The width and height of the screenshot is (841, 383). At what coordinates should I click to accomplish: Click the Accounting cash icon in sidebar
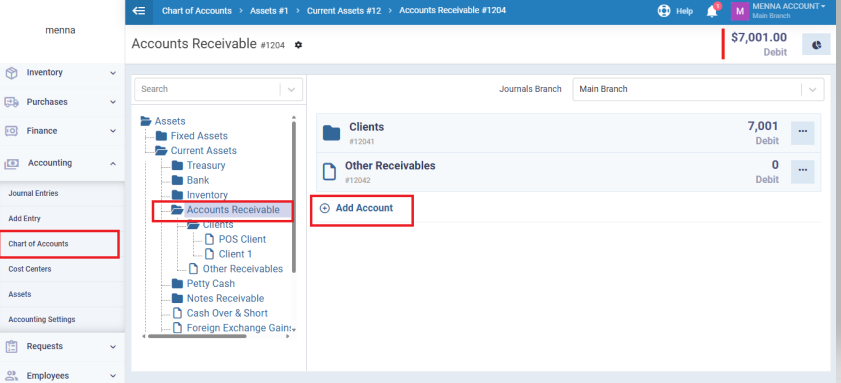coord(12,163)
